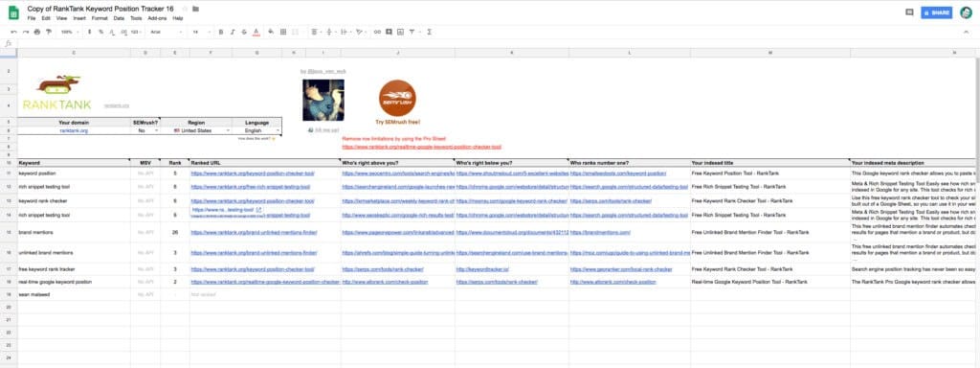Image resolution: width=980 pixels, height=368 pixels.
Task: Open the comments history icon
Action: point(909,12)
